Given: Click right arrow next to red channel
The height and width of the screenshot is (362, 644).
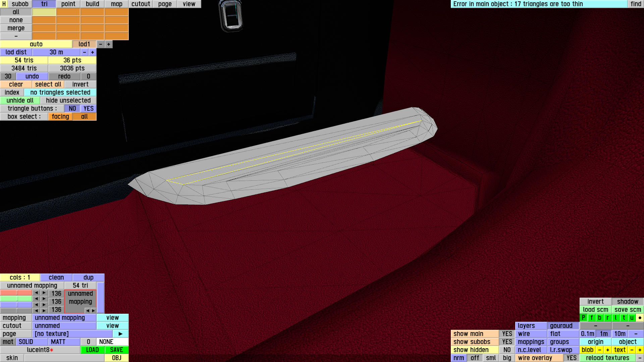Looking at the screenshot, I should point(44,293).
